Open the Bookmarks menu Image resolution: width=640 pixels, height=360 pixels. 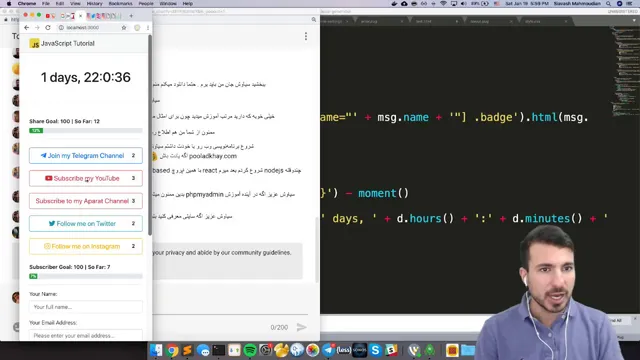click(x=120, y=4)
